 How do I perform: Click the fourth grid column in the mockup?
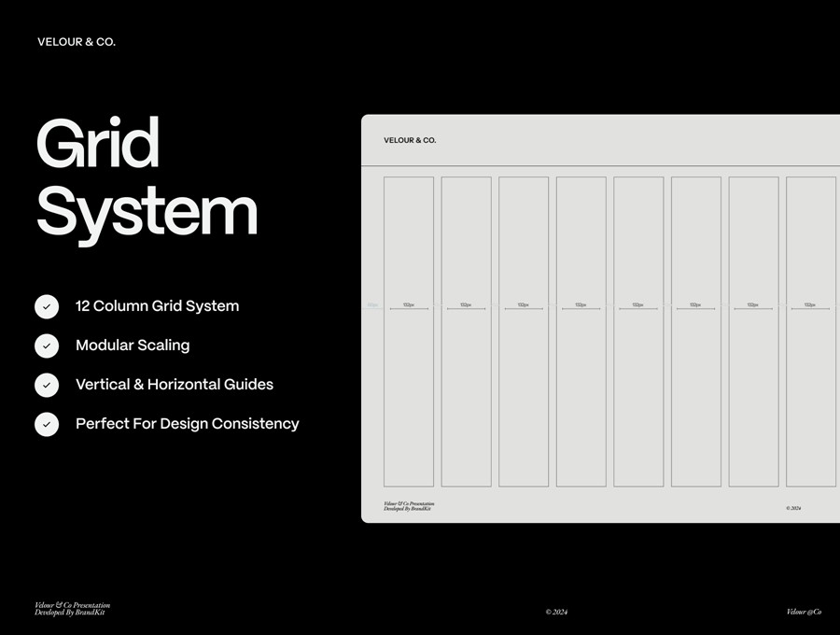point(581,392)
